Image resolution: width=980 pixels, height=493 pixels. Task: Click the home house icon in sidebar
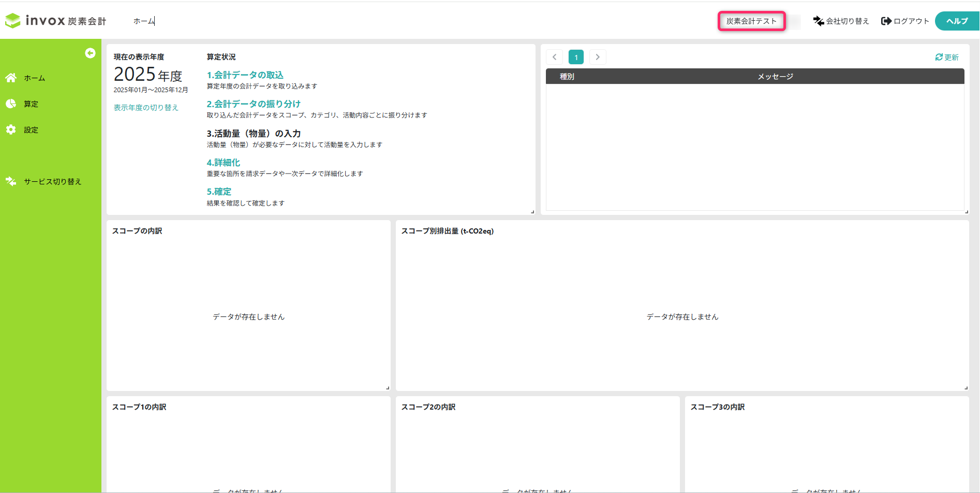pyautogui.click(x=11, y=78)
